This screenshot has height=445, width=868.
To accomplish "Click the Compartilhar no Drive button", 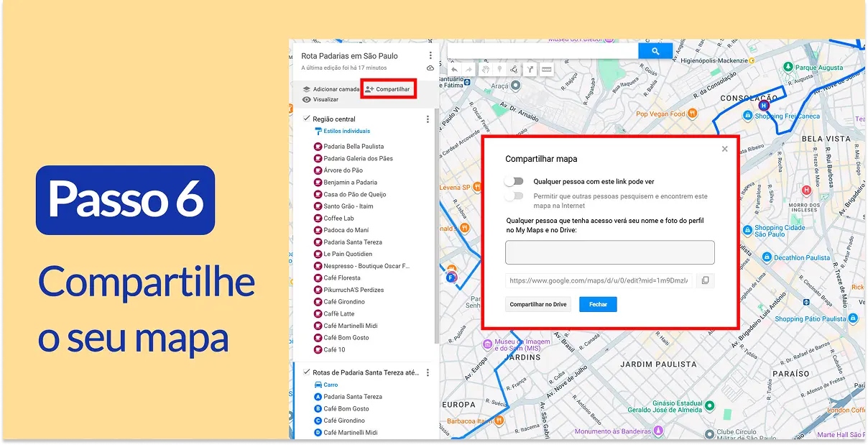I will (537, 304).
